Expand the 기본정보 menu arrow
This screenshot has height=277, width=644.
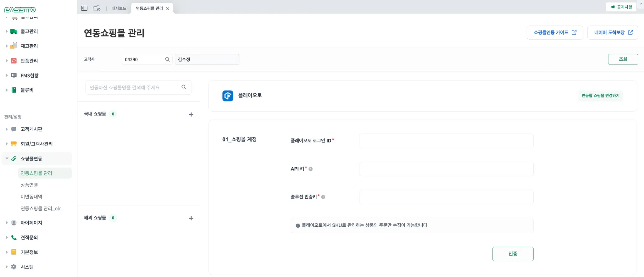coord(7,252)
